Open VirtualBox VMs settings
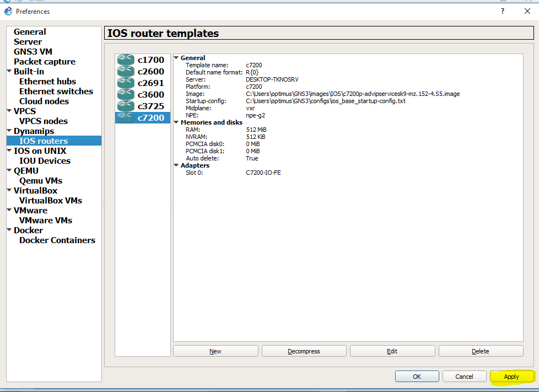 coord(51,201)
